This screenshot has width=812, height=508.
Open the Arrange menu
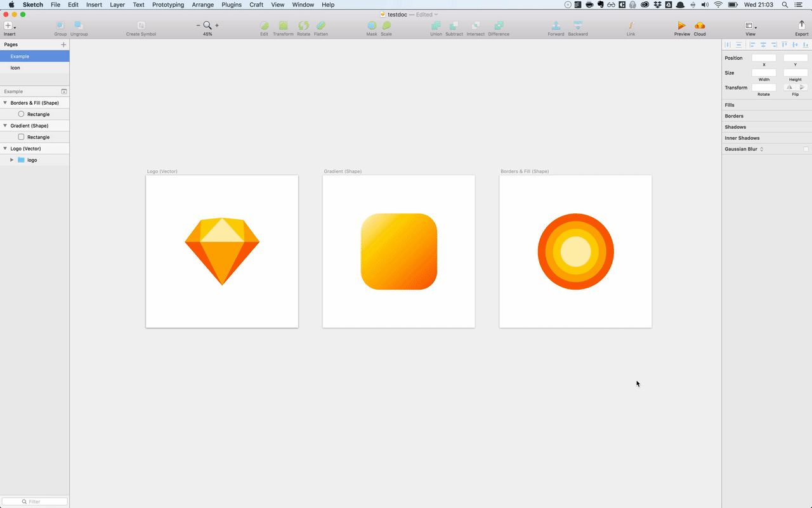point(202,4)
